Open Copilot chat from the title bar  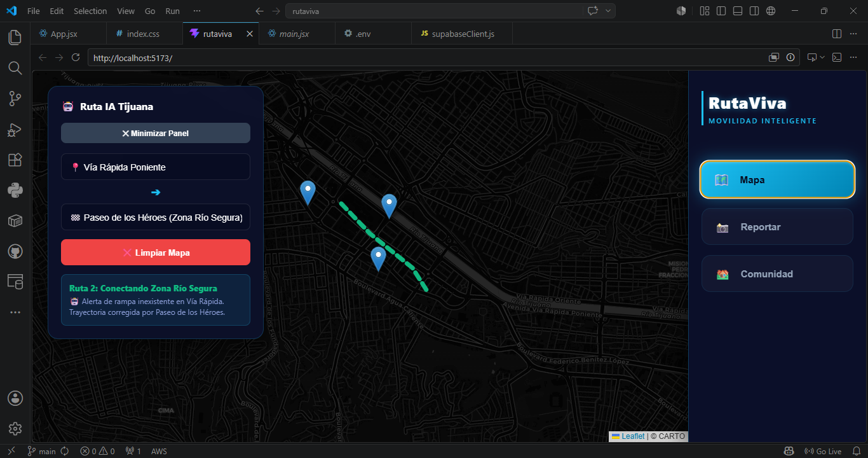(x=593, y=11)
